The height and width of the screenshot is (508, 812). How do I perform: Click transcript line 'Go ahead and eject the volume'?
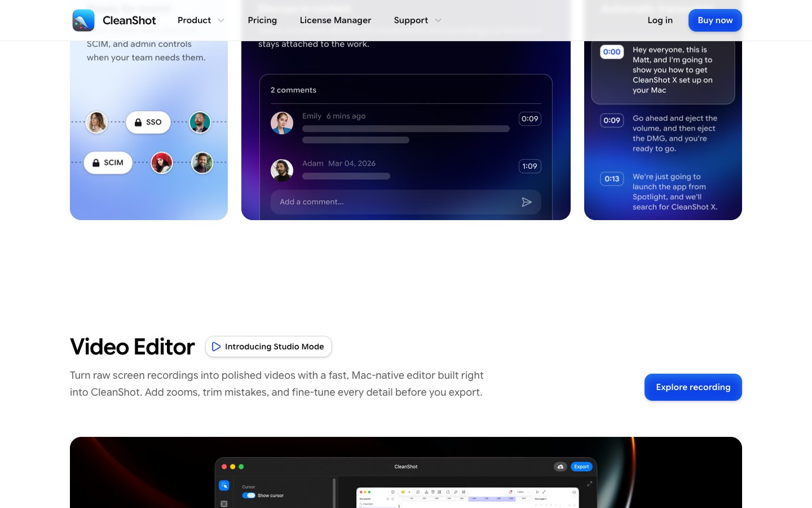[x=675, y=133]
